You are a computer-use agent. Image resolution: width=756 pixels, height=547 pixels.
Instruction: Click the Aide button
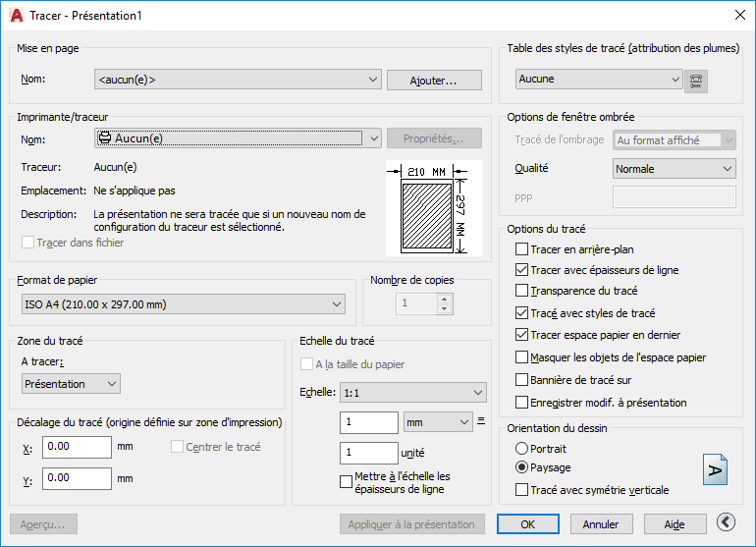[675, 524]
